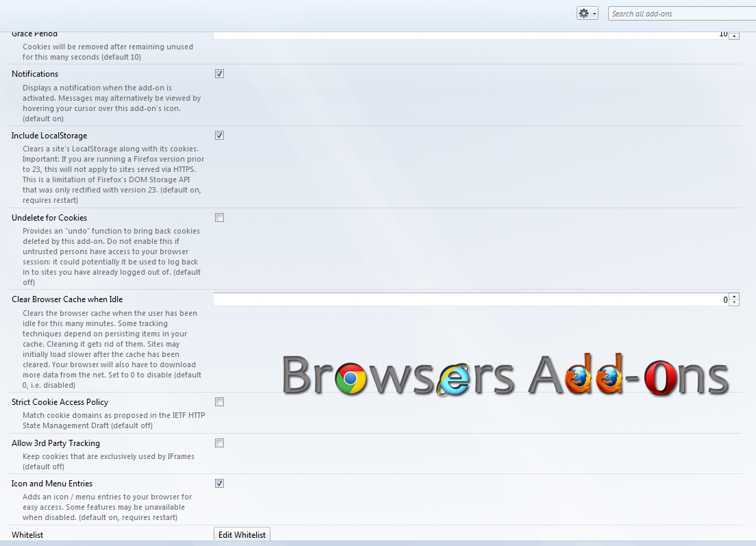This screenshot has width=756, height=546.
Task: Disable the Notifications checkbox
Action: click(x=219, y=73)
